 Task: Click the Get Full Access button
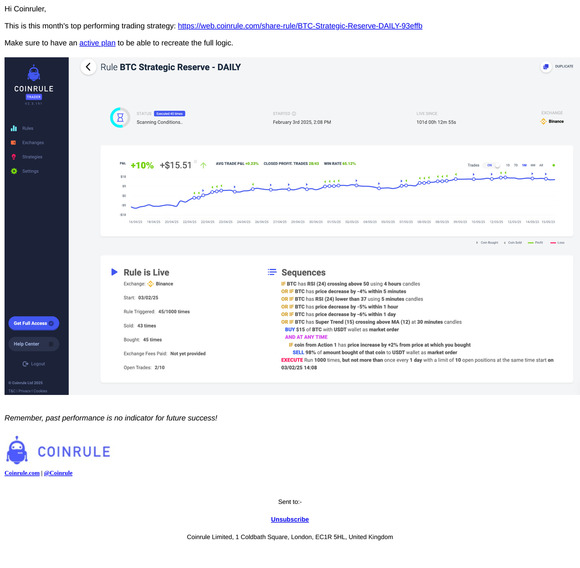[34, 323]
